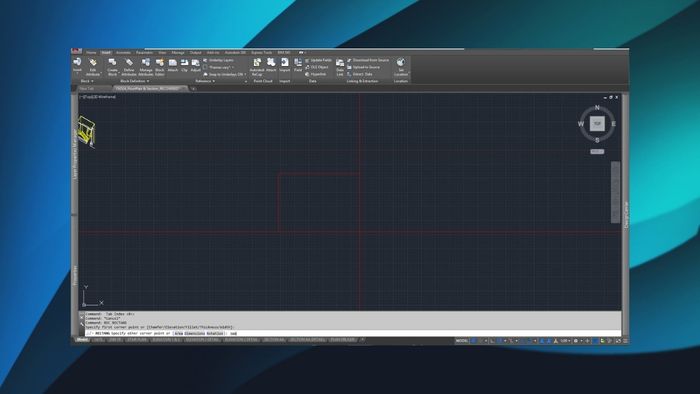Screen dimensions: 700x394
Task: Click the Rotation option in command line
Action: (x=215, y=333)
